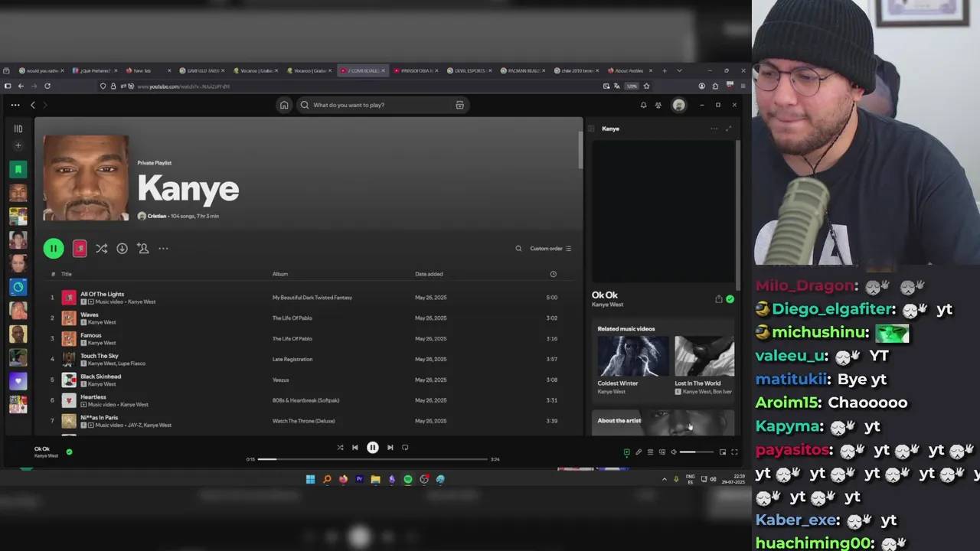Open Cristian's profile link under playlist title
Viewport: 980px width, 551px height.
(156, 217)
